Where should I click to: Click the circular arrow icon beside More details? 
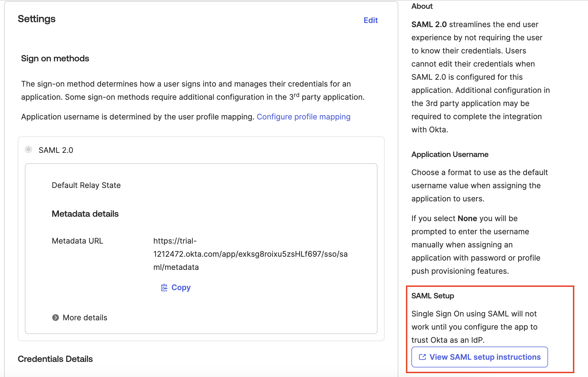pyautogui.click(x=56, y=318)
